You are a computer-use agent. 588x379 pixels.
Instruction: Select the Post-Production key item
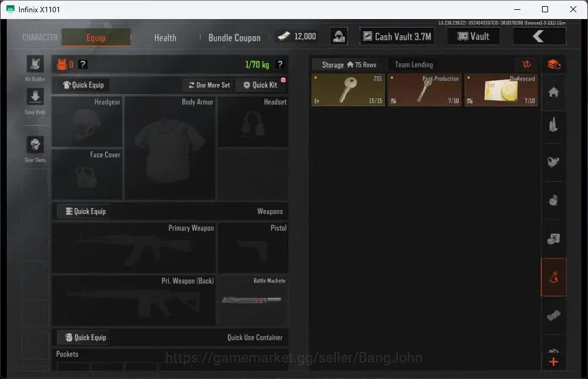(x=425, y=90)
